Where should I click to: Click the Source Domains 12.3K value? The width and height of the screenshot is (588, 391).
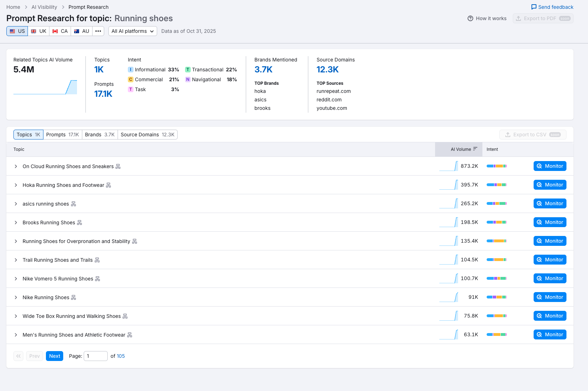point(328,70)
